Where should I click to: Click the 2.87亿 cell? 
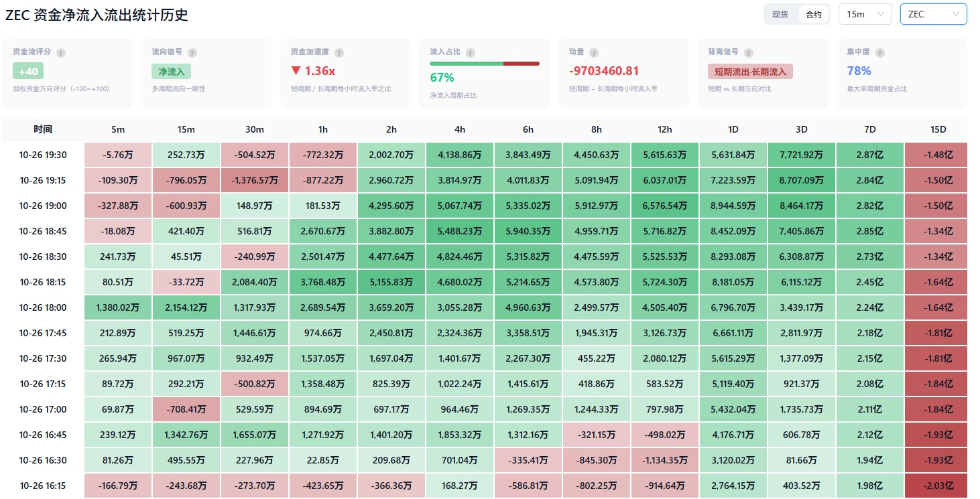point(870,155)
